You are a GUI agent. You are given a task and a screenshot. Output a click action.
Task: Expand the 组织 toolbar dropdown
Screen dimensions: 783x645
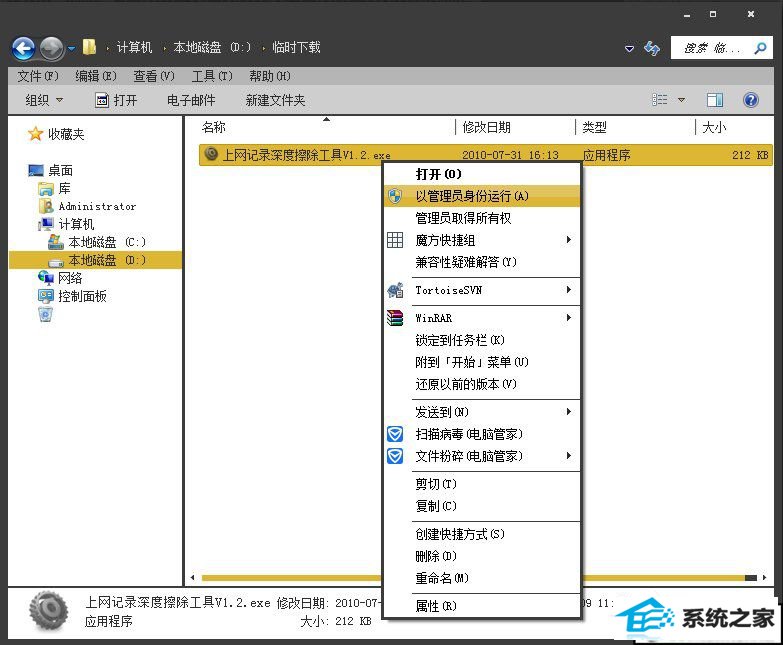44,100
